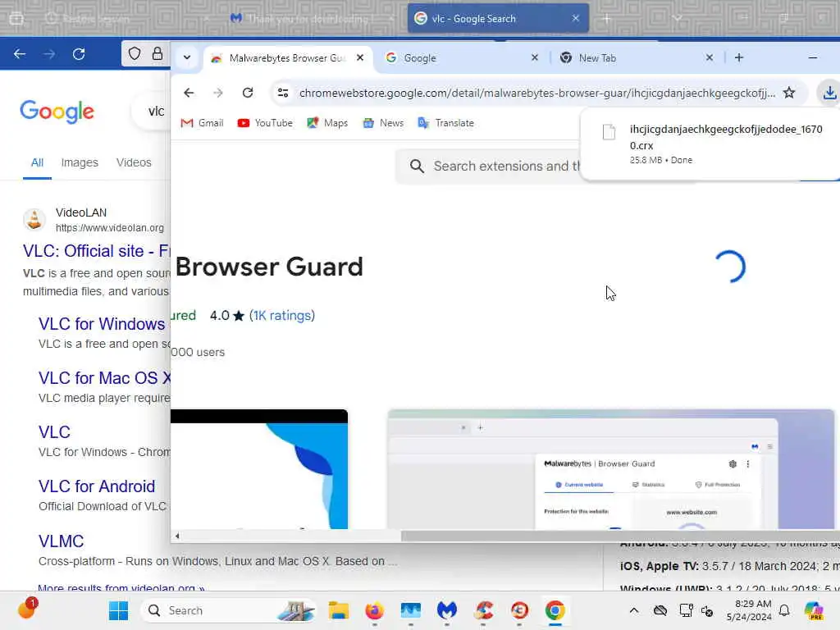
Task: Click Firefox tracking protection shield icon
Action: point(135,53)
